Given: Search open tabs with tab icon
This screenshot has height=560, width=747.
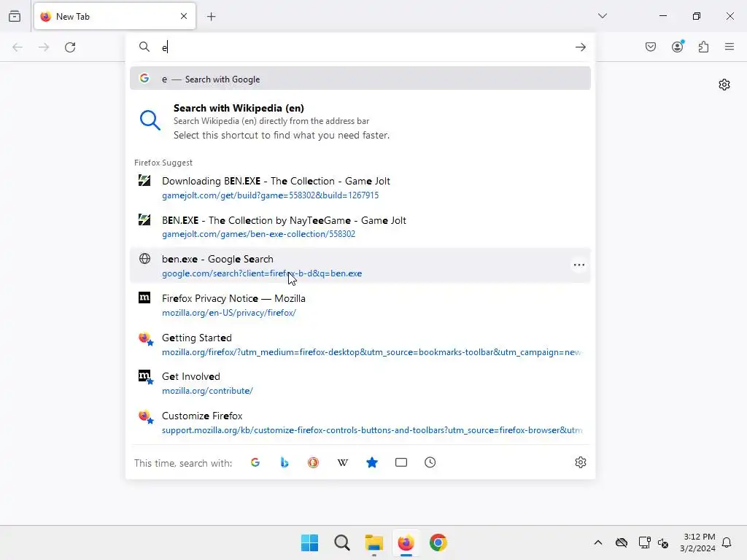Looking at the screenshot, I should tap(401, 462).
